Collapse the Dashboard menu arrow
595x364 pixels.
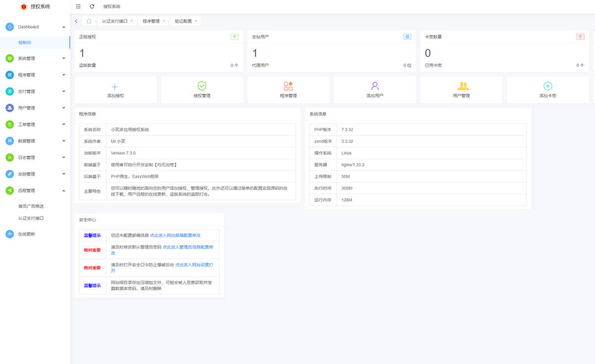[63, 27]
